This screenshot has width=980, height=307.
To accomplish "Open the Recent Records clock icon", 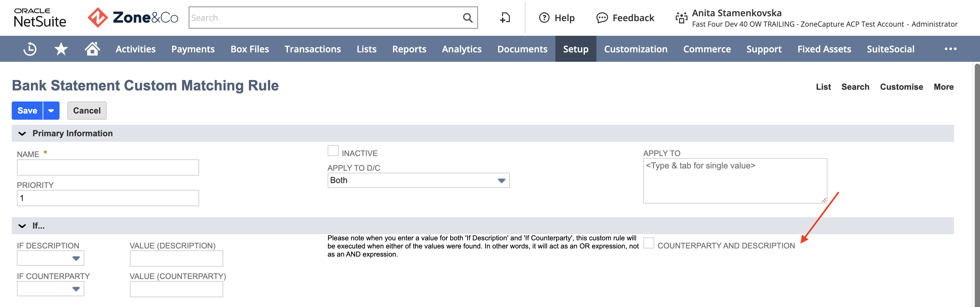I will 30,49.
